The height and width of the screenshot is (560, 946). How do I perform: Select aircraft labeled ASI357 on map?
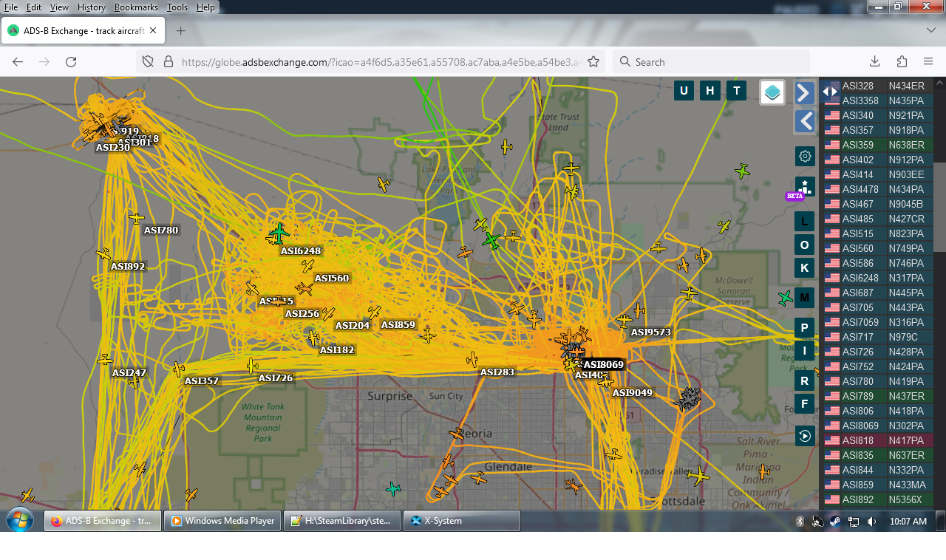coord(178,369)
